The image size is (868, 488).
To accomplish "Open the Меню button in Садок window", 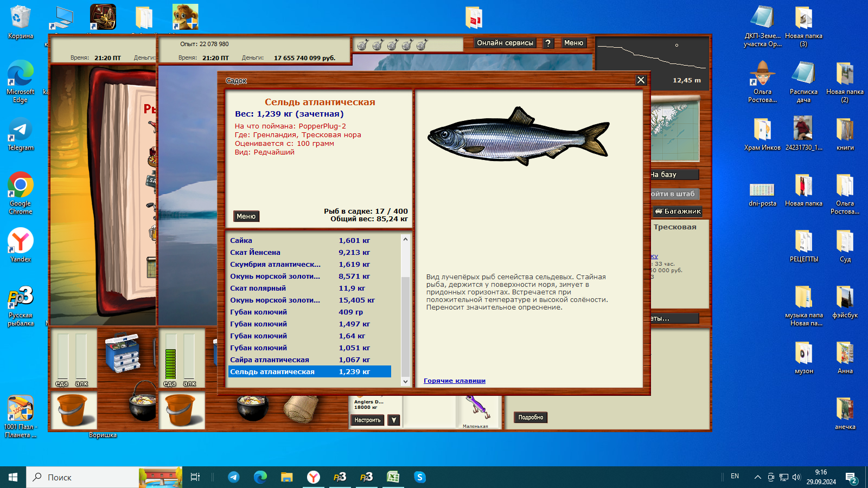I will click(246, 216).
